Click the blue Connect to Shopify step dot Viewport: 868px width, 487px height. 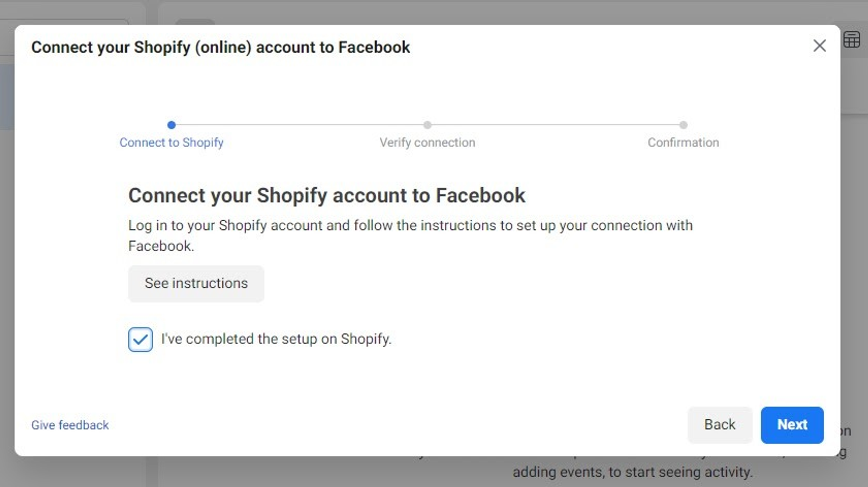pos(172,125)
